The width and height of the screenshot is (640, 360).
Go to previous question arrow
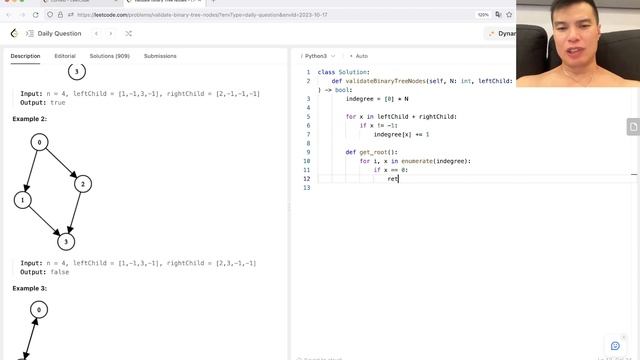pos(96,33)
